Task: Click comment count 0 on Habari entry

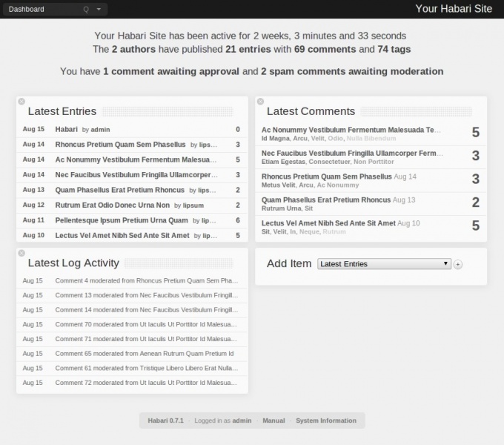Action: point(238,129)
